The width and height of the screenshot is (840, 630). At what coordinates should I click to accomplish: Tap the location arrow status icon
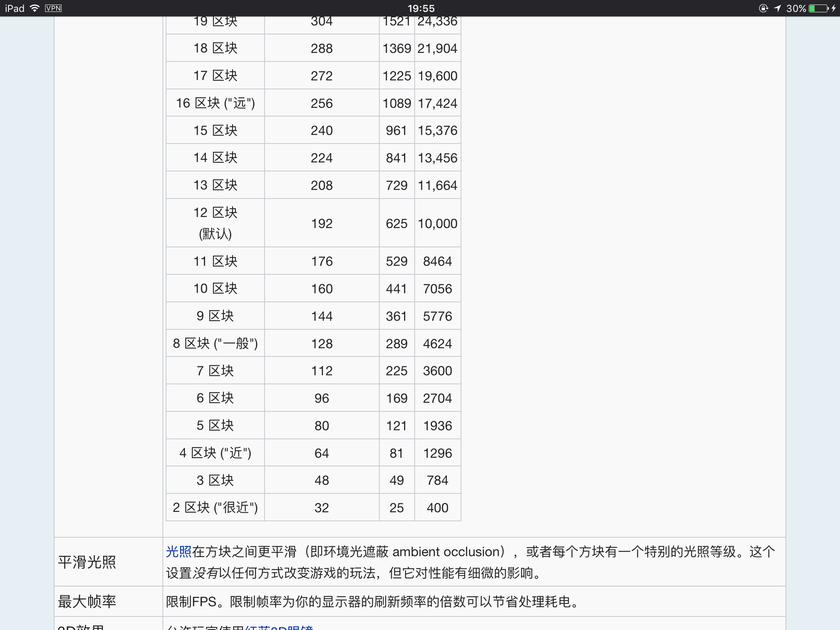pos(778,8)
